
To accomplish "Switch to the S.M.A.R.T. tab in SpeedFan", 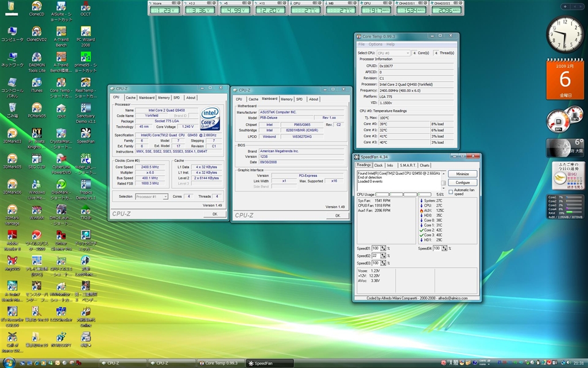I will click(408, 165).
